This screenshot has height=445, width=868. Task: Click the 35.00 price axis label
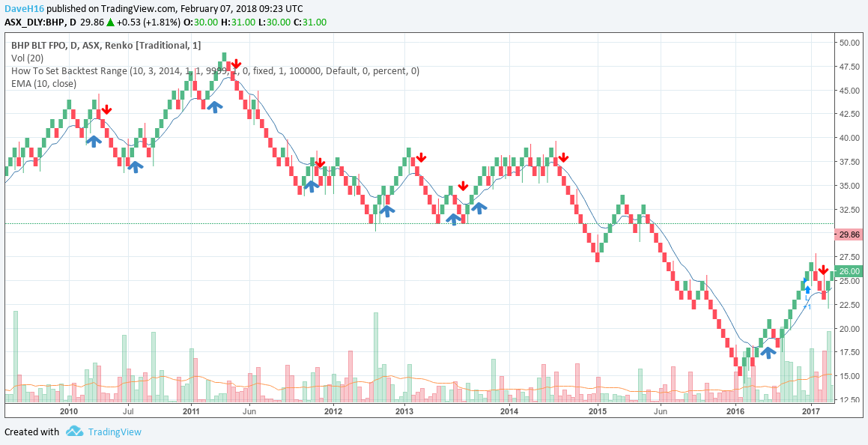[850, 186]
